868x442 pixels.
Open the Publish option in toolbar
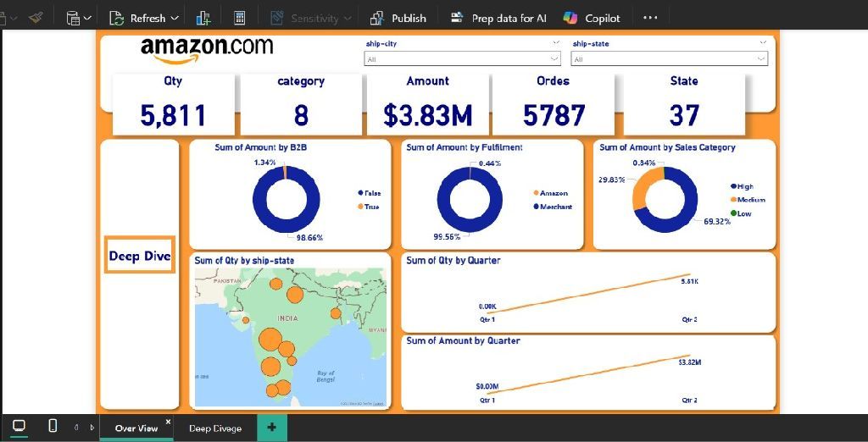[x=398, y=18]
